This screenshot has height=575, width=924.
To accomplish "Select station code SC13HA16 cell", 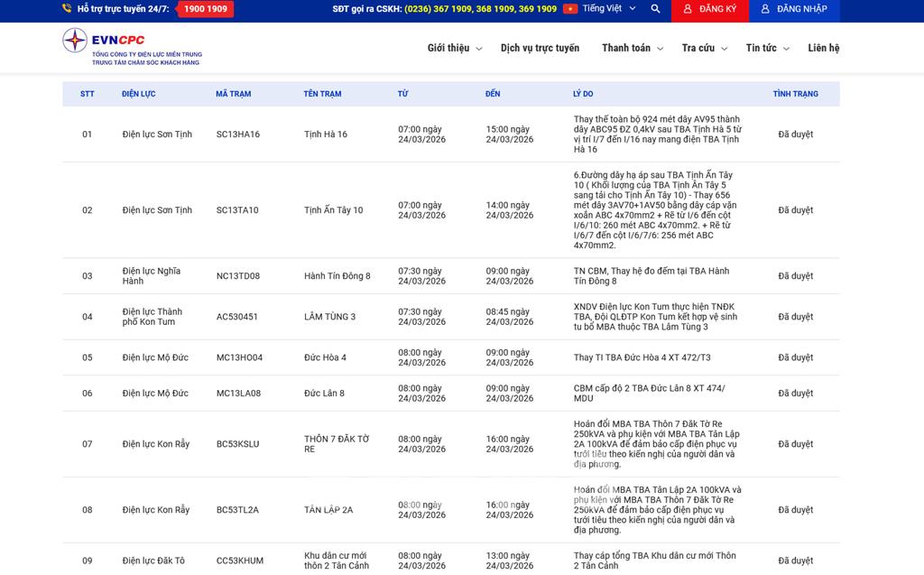I will (238, 134).
